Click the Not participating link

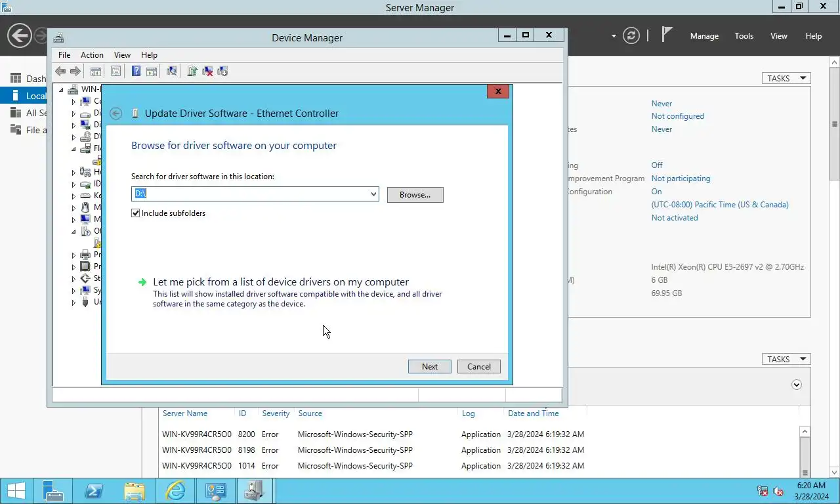coord(681,178)
